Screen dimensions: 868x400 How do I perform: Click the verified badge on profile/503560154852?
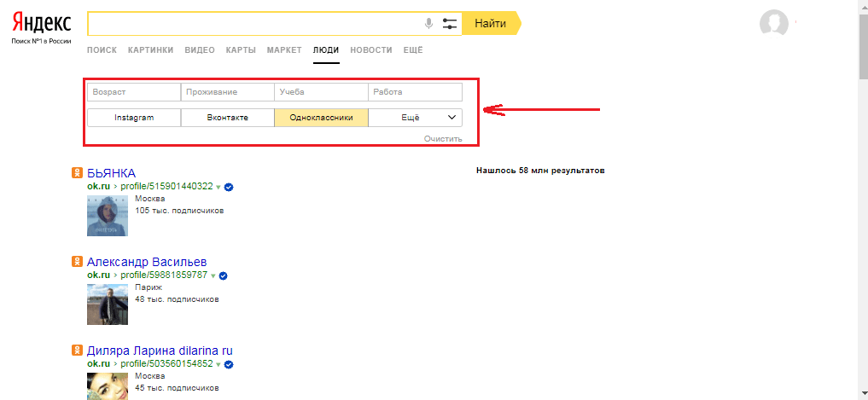coord(230,364)
